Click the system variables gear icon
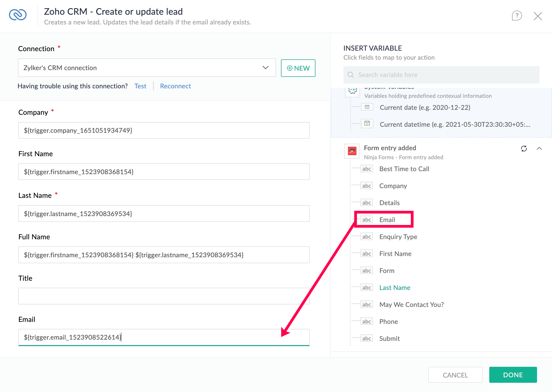 pyautogui.click(x=352, y=91)
